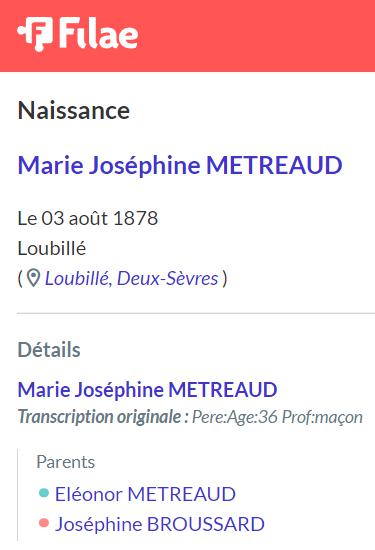
Task: Click the Détails section heading
Action: coord(49,350)
